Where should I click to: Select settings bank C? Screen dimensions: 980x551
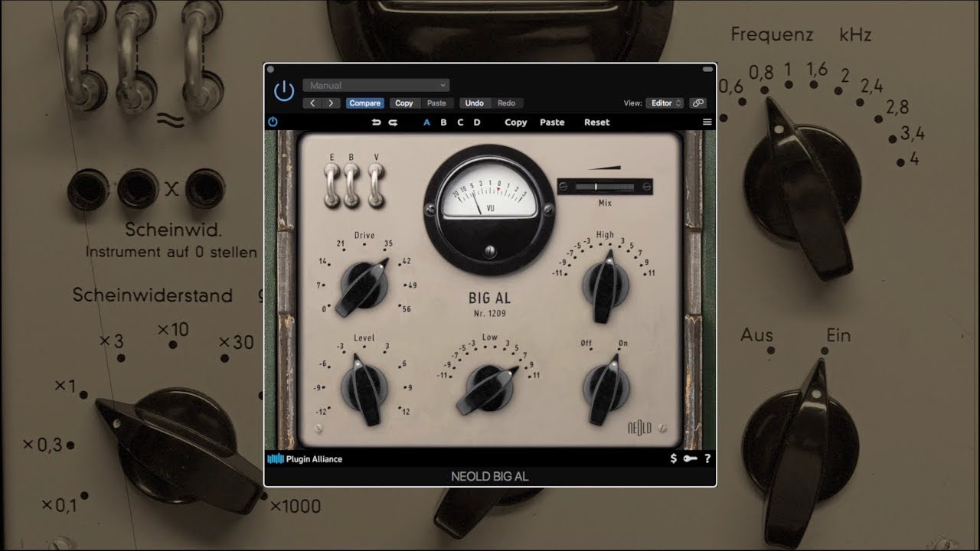click(x=460, y=122)
